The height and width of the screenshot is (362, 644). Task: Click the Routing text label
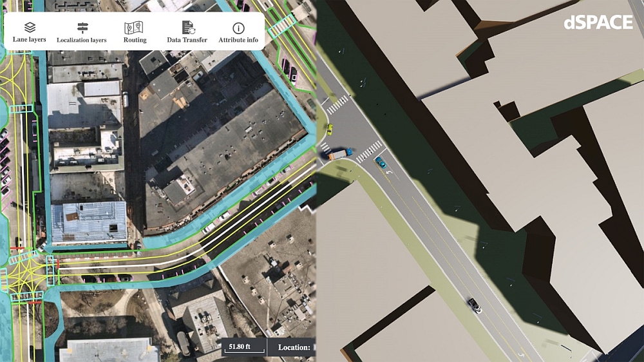pyautogui.click(x=135, y=40)
